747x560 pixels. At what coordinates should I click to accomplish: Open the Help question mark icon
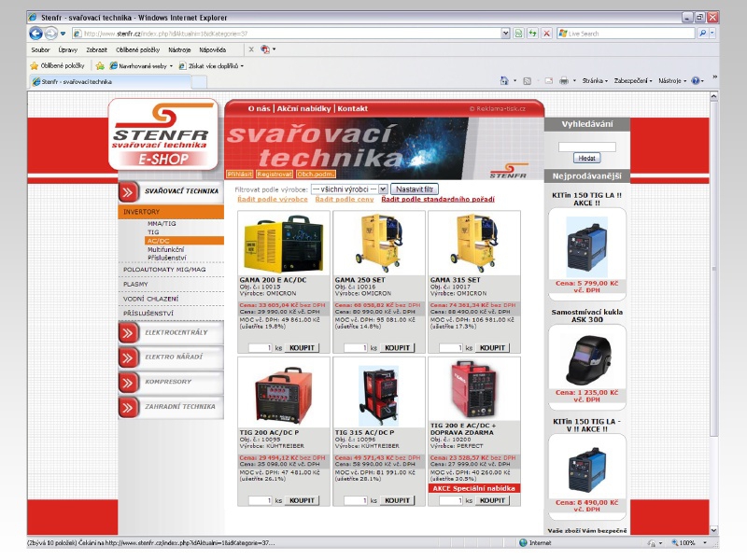coord(695,81)
